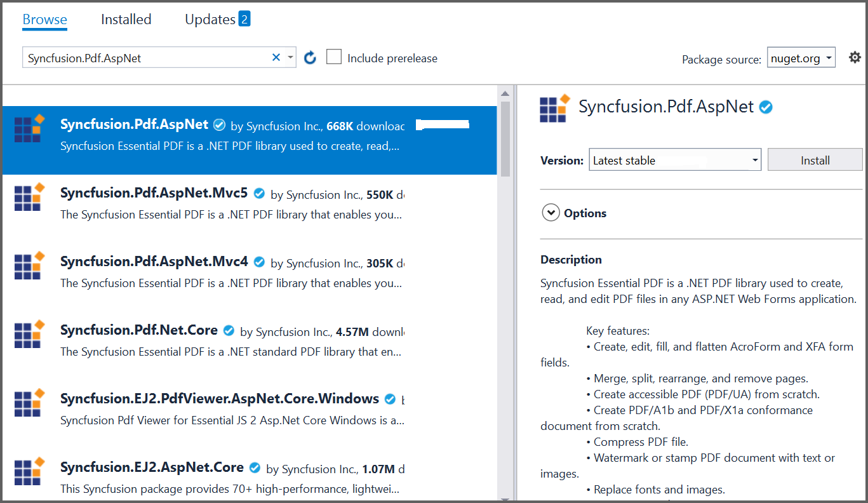Open package source settings gear
The image size is (868, 503).
click(855, 58)
